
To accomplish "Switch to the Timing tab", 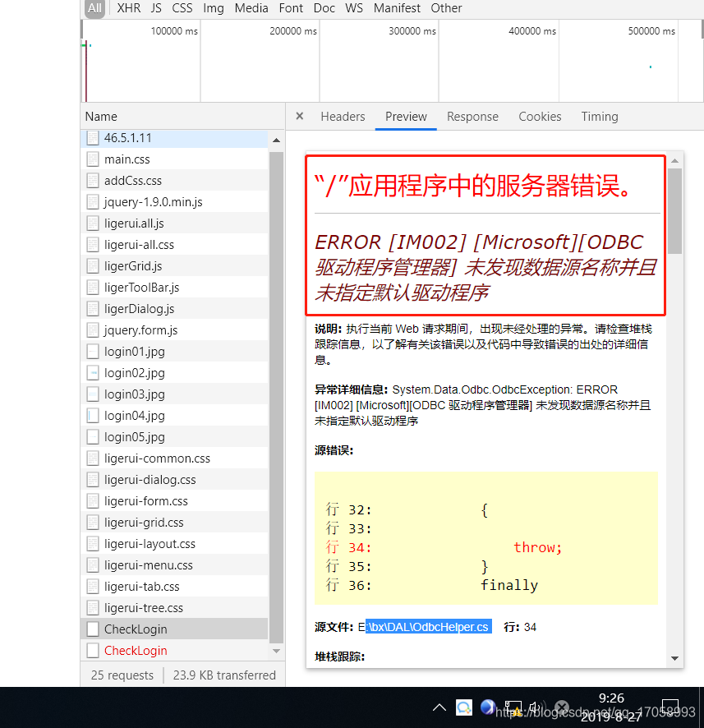I will pyautogui.click(x=599, y=116).
